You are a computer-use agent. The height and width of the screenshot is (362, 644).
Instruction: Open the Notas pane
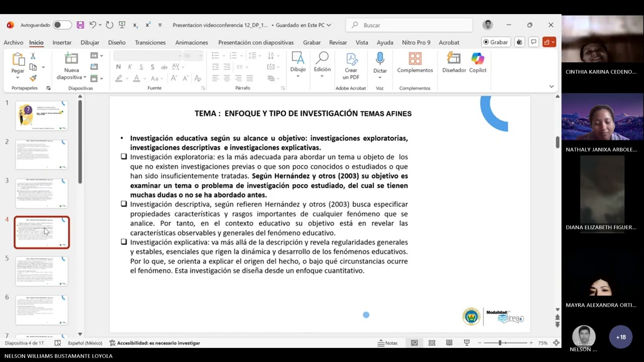(x=387, y=343)
